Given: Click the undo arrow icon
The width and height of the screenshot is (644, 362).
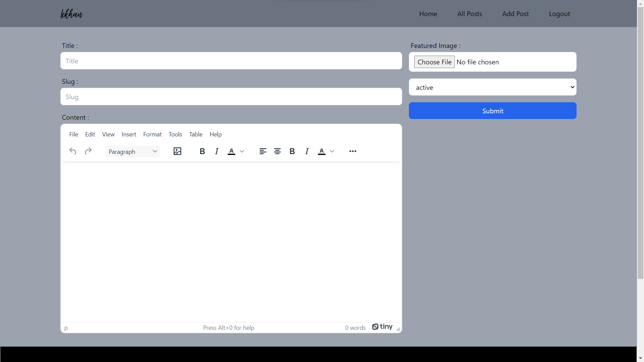Looking at the screenshot, I should [73, 151].
